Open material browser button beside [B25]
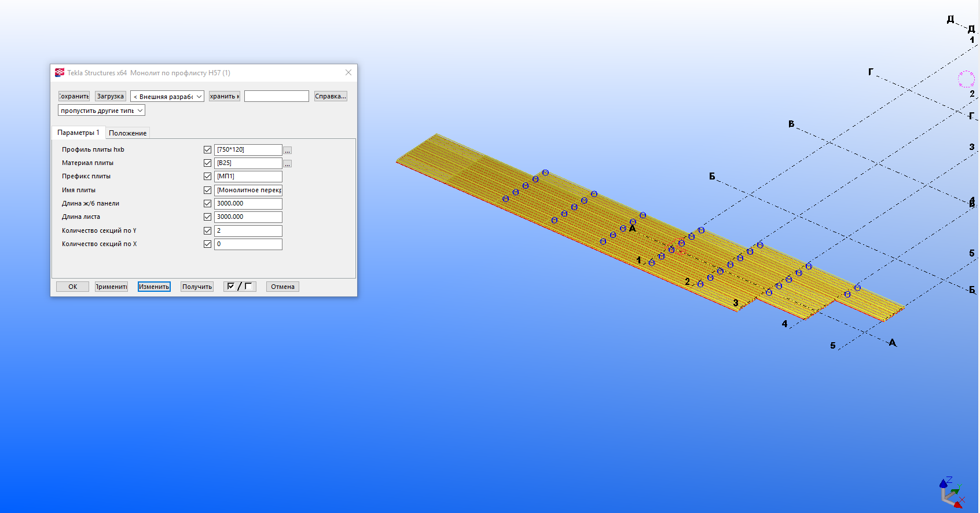The height and width of the screenshot is (513, 980). click(x=288, y=164)
